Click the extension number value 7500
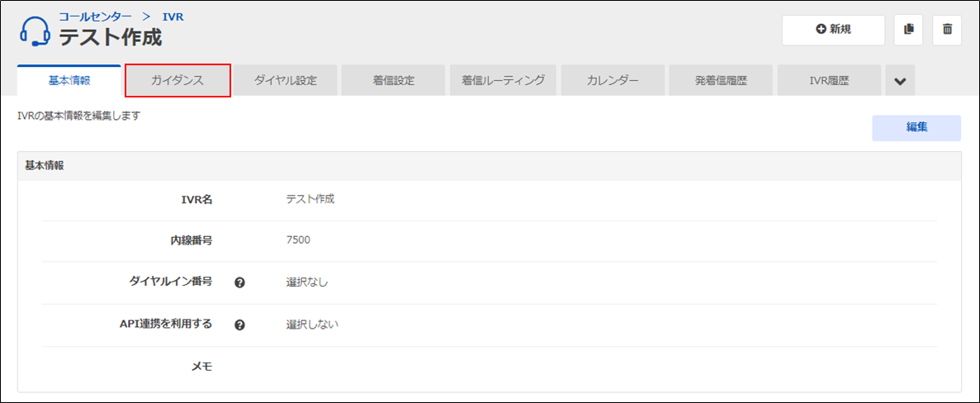The width and height of the screenshot is (980, 403). click(298, 240)
